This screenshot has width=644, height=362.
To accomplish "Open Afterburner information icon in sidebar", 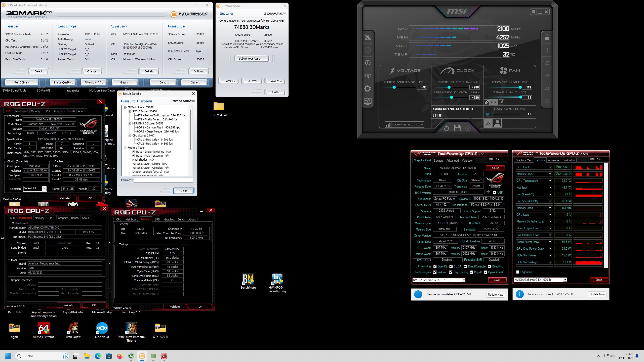I will [368, 63].
